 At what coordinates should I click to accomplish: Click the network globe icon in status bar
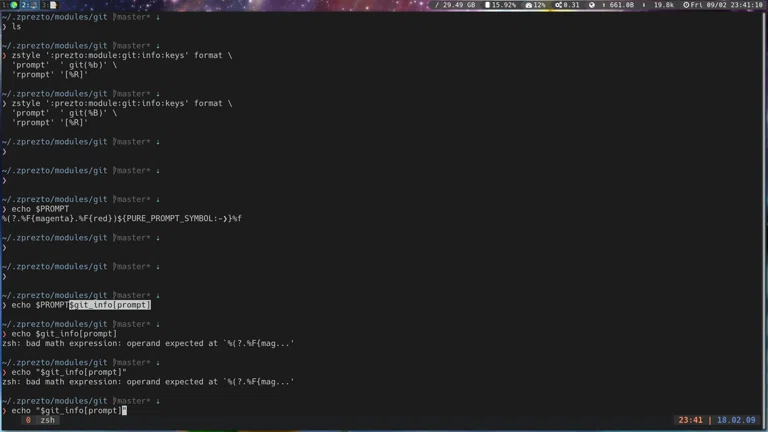pyautogui.click(x=592, y=5)
